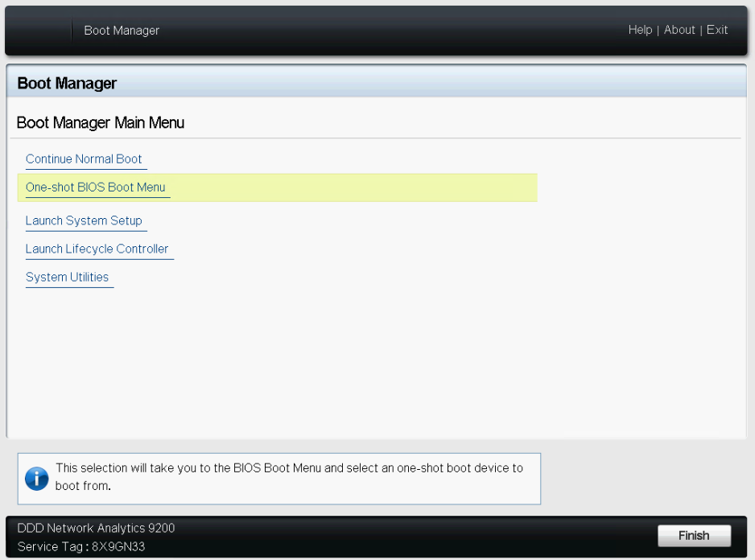Screen dimensions: 755x560
Task: Click the bold Boot Manager panel heading
Action: 67,84
